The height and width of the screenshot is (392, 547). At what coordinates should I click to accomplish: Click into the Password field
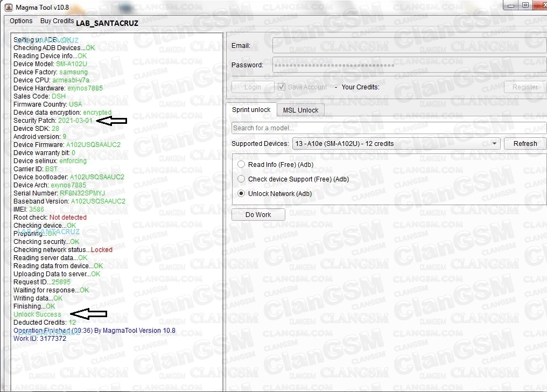point(410,65)
